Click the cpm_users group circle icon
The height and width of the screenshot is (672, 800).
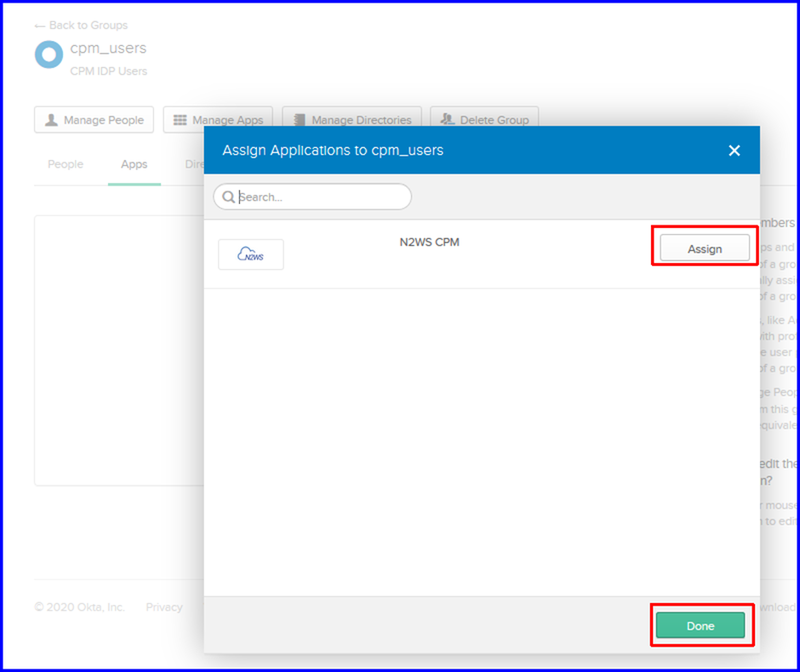pos(49,54)
